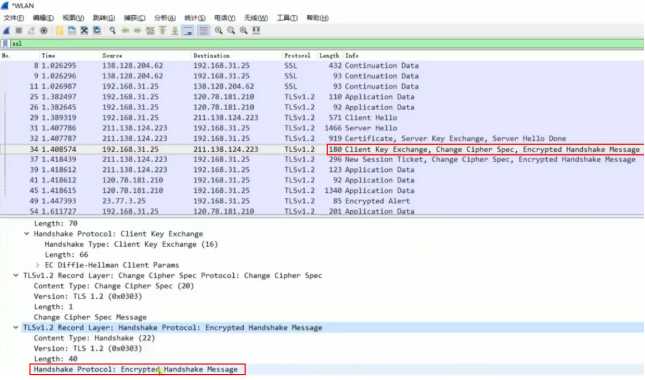Click the ssl display filter field
Screen dimensions: 645x380
(327, 44)
